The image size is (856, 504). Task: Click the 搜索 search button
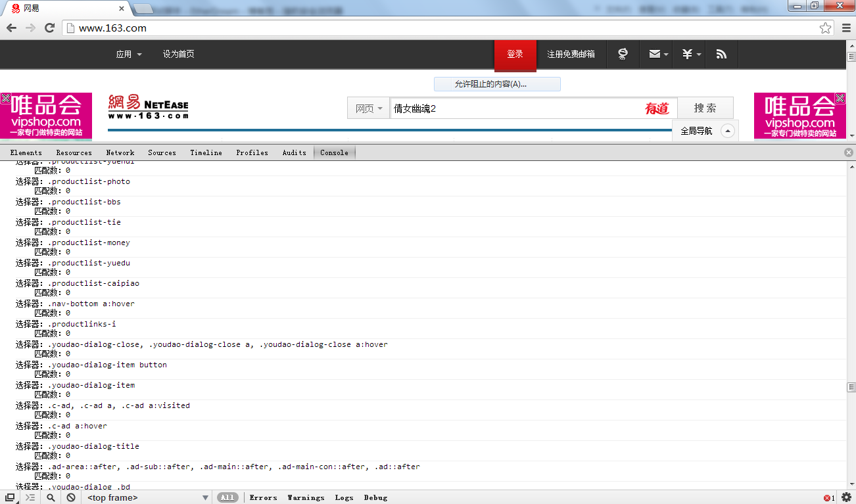coord(705,108)
